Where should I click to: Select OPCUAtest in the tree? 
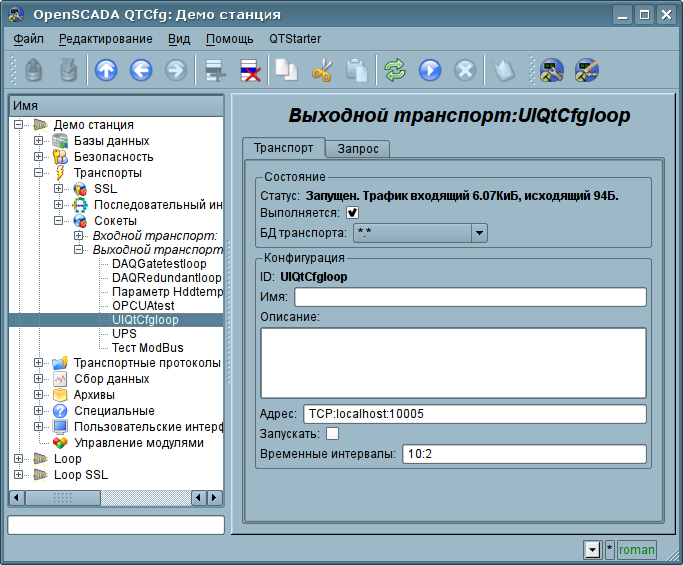tap(143, 306)
